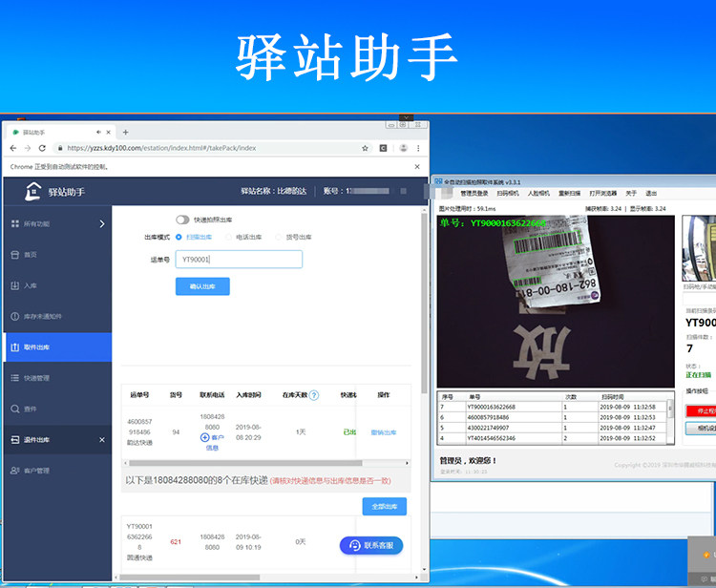Select 扫描出库 radio option

[179, 237]
